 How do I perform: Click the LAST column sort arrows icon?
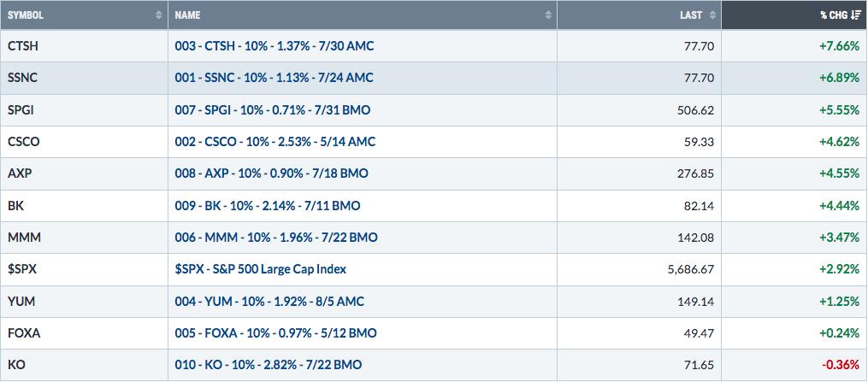click(713, 15)
